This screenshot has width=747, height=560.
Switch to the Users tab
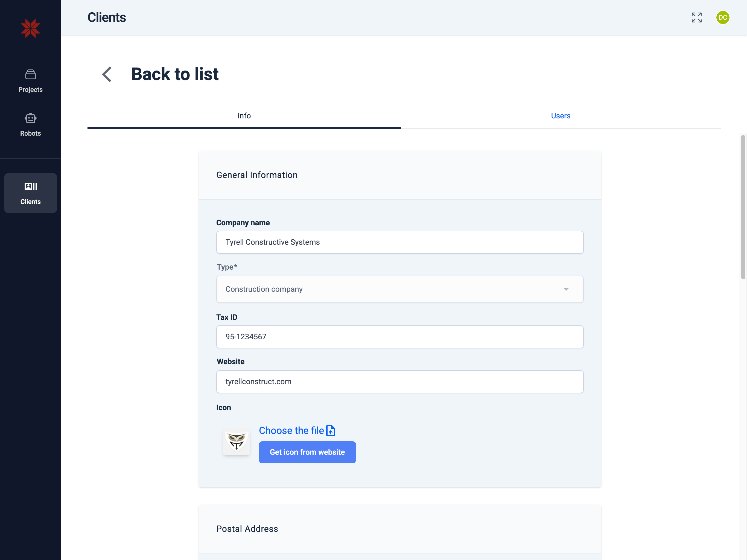tap(560, 116)
